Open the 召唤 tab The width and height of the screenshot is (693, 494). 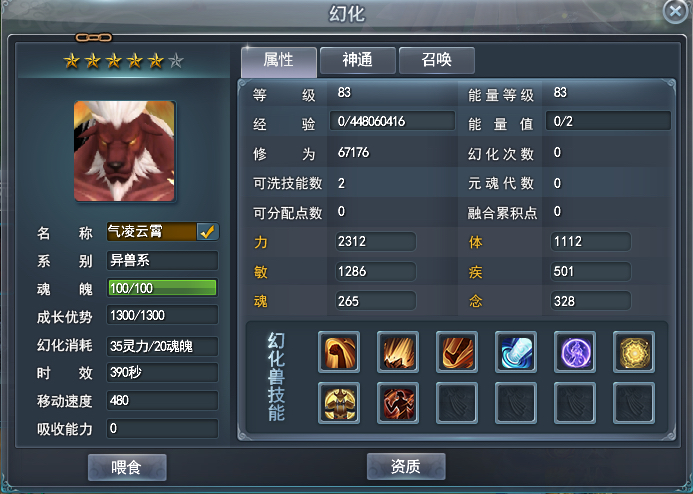437,60
